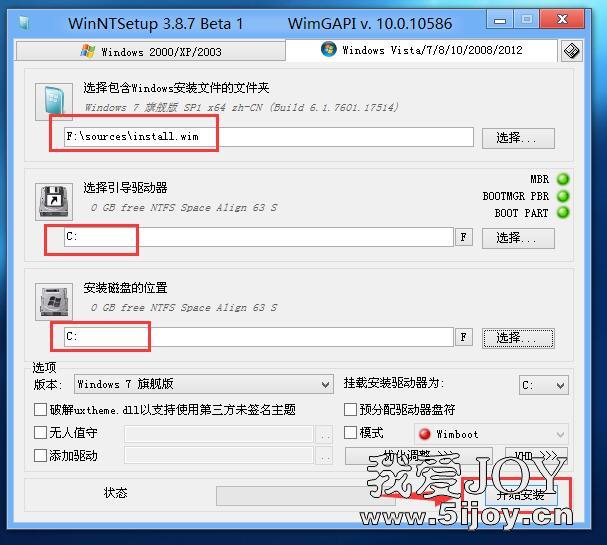Screen dimensions: 607x545
Task: Click the VHD >>> button
Action: [x=537, y=456]
